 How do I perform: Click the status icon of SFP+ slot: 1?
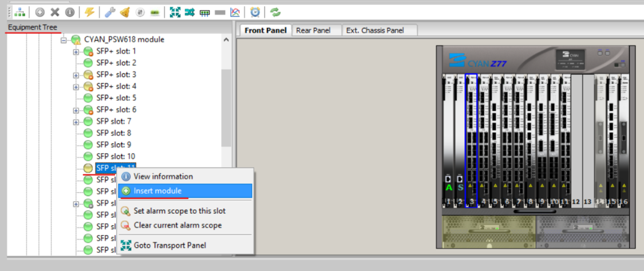[x=88, y=51]
